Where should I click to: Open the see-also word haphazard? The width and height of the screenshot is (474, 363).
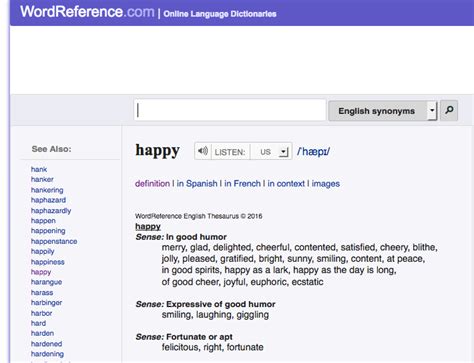(x=48, y=200)
